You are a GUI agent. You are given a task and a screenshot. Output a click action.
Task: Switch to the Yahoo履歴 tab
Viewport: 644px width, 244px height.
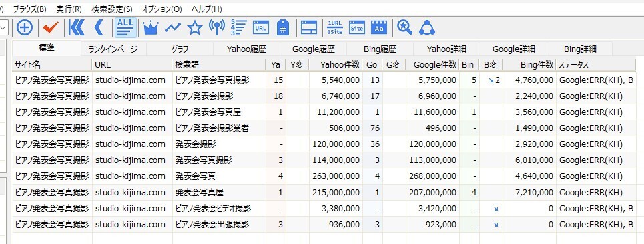[x=246, y=49]
